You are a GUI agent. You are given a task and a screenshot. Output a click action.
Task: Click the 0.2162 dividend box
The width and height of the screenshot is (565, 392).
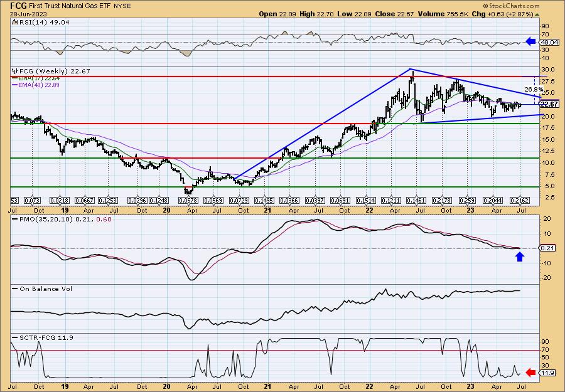point(520,200)
